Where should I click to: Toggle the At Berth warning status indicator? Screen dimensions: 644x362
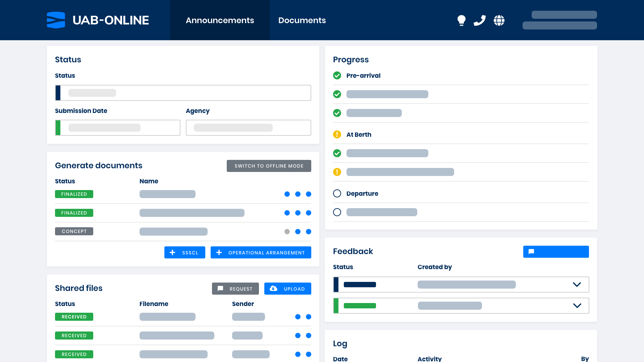point(337,134)
